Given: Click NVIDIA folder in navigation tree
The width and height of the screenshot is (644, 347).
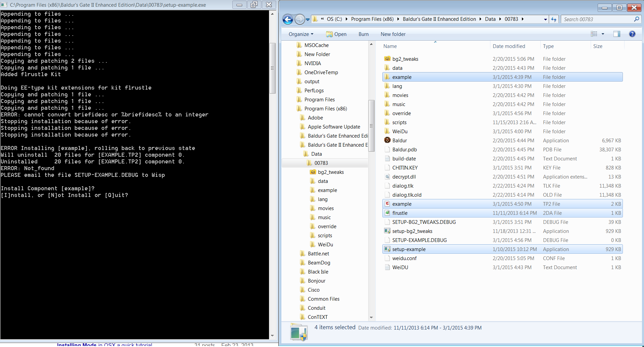Looking at the screenshot, I should pyautogui.click(x=313, y=63).
